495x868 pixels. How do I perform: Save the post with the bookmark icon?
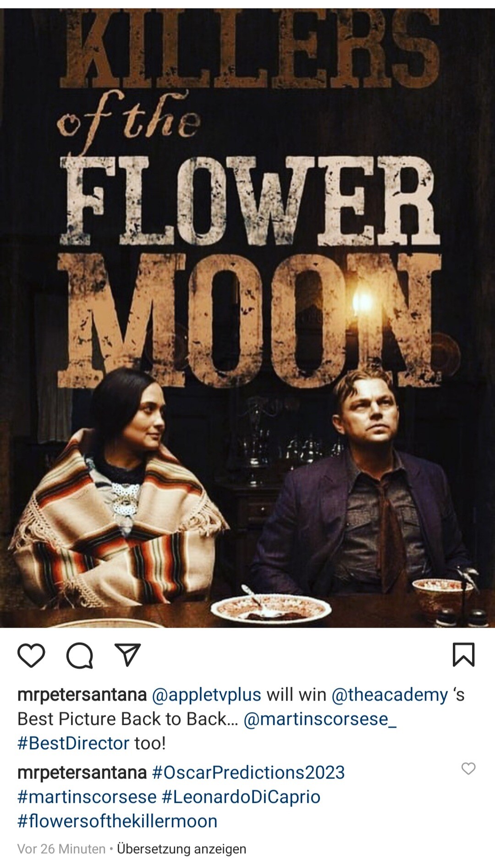click(464, 654)
